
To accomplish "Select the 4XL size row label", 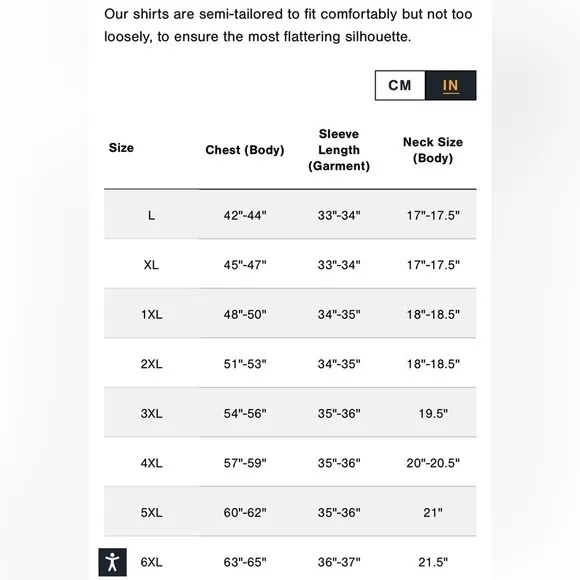I will (151, 463).
